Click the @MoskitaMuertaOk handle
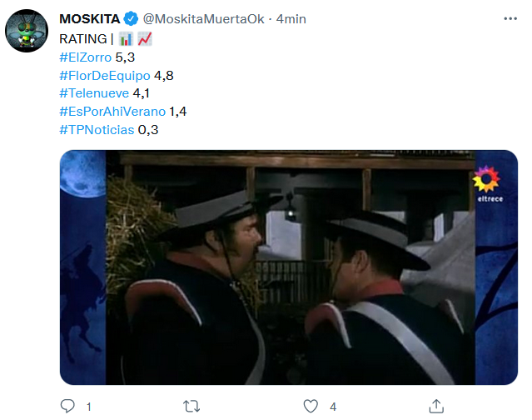 pos(203,19)
